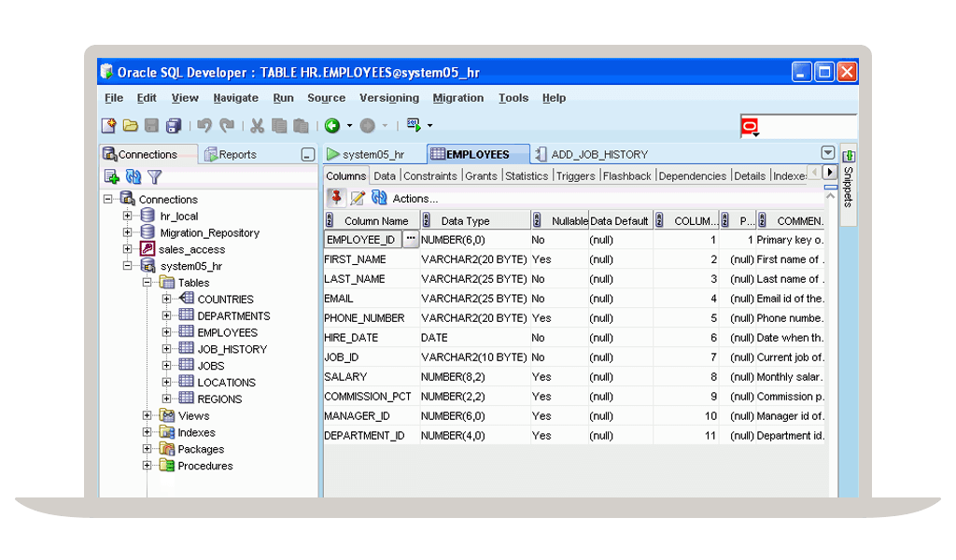The width and height of the screenshot is (956, 560).
Task: Click the New file toolbar icon
Action: [108, 125]
